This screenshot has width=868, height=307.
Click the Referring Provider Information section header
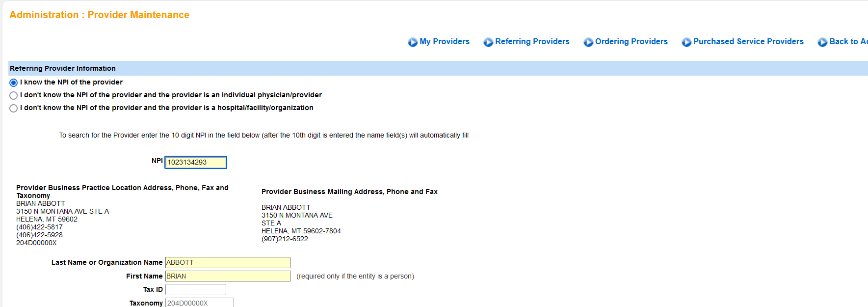point(63,68)
